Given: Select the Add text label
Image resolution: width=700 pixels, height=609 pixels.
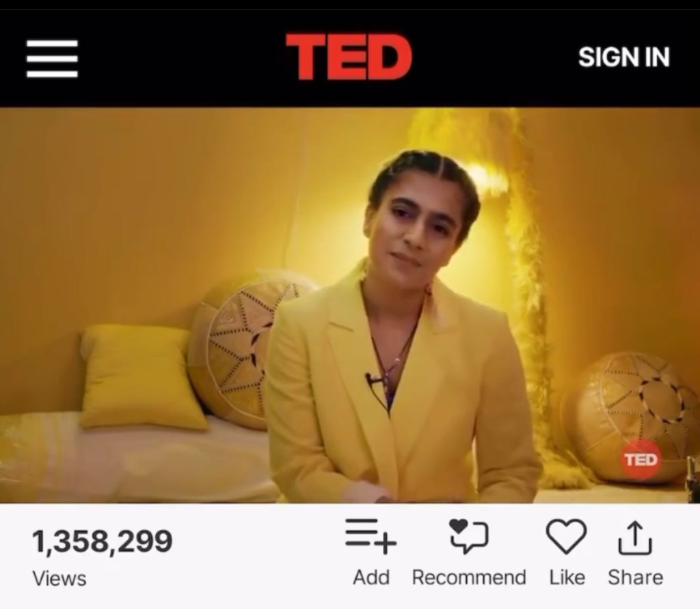Looking at the screenshot, I should coord(371,578).
